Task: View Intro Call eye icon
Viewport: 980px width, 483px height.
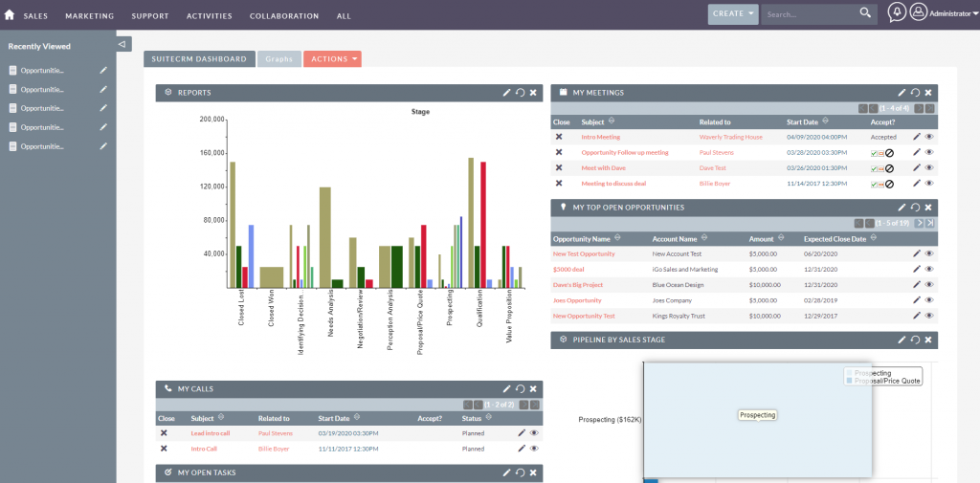Action: click(x=534, y=448)
